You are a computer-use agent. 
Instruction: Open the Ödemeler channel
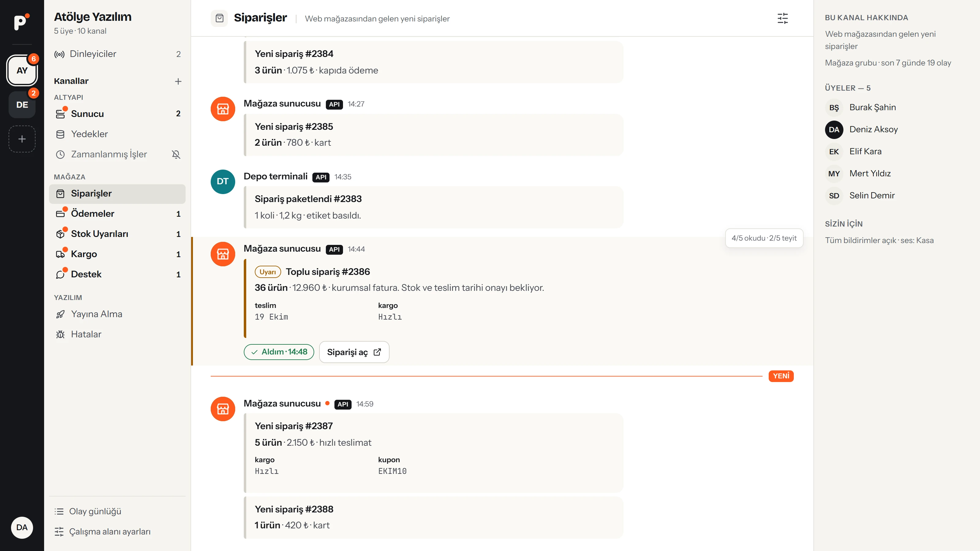coord(117,214)
